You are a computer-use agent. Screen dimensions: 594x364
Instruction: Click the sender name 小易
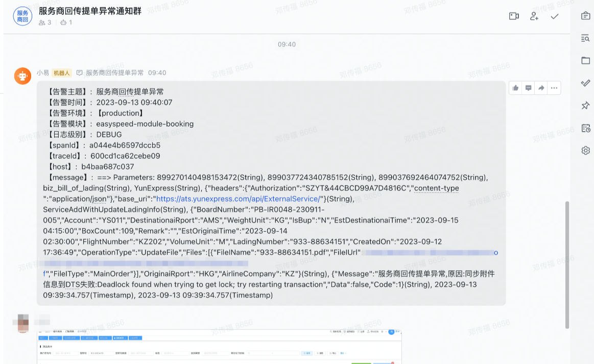pos(43,72)
